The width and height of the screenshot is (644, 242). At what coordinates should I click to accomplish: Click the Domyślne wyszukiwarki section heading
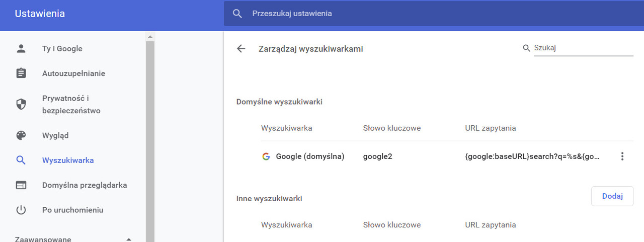(x=279, y=102)
